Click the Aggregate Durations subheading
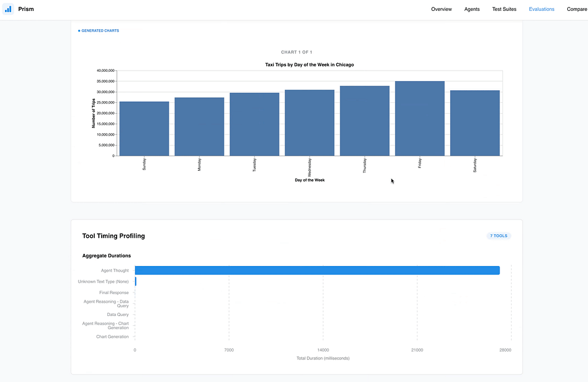The image size is (588, 382). coord(106,256)
